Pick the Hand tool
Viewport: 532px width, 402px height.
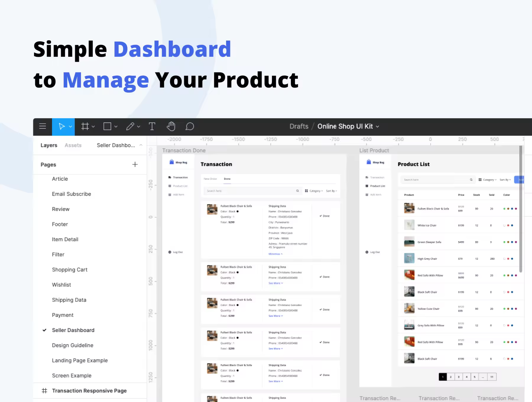[x=171, y=127]
